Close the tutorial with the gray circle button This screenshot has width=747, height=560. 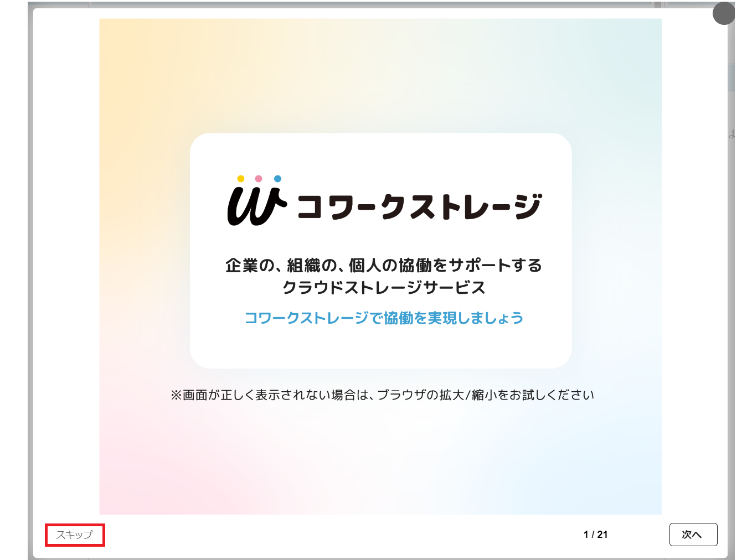(x=723, y=13)
